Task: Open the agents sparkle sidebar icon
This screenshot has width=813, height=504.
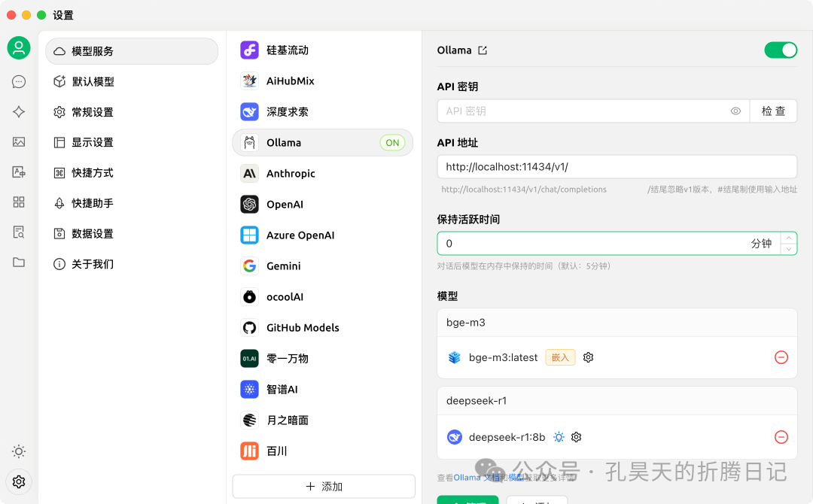Action: [19, 111]
